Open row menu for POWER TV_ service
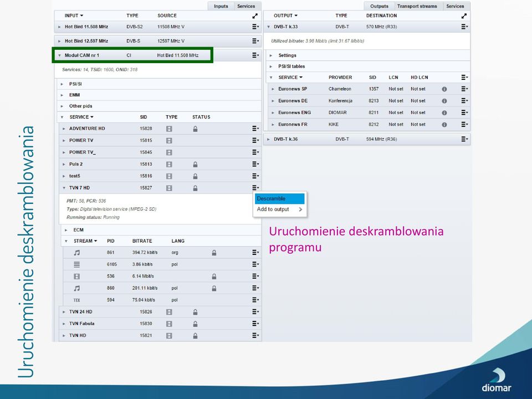Image resolution: width=532 pixels, height=399 pixels. [255, 152]
